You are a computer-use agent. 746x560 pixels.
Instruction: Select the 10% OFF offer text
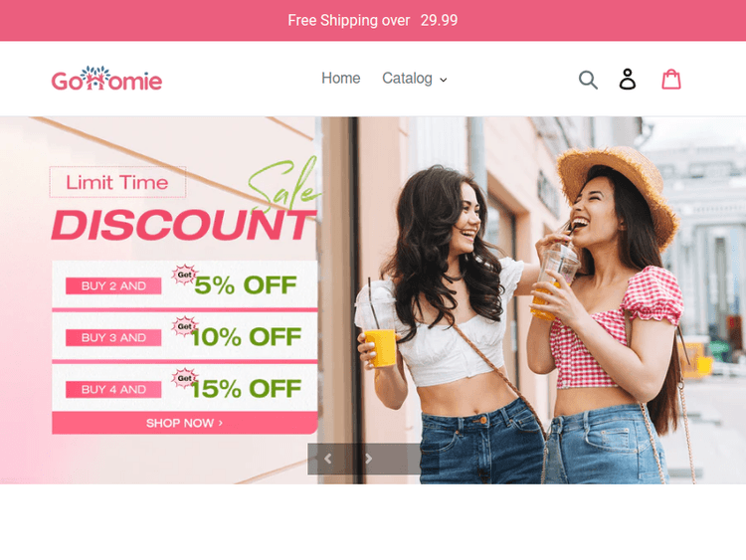(x=246, y=337)
